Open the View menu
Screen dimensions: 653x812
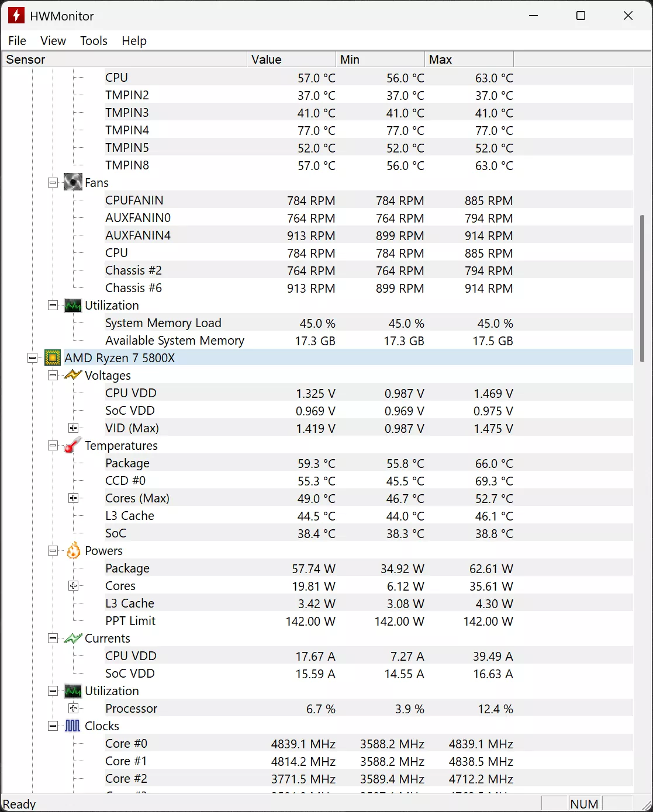53,40
